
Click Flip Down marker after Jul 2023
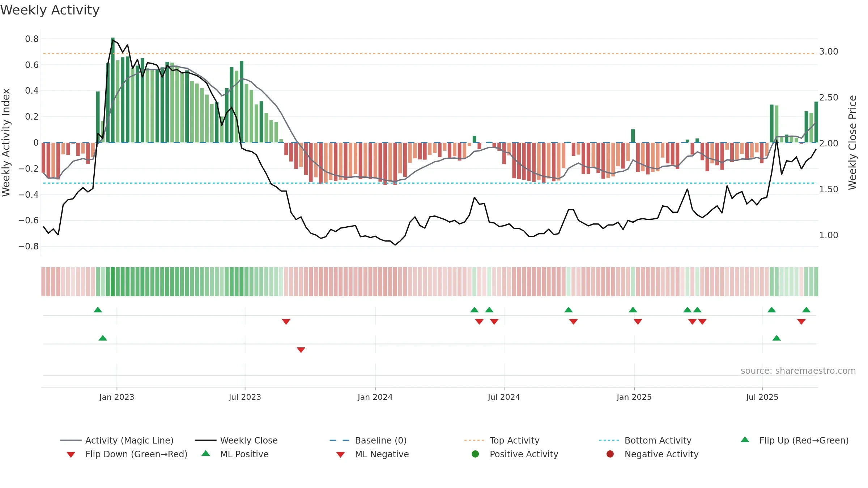286,322
